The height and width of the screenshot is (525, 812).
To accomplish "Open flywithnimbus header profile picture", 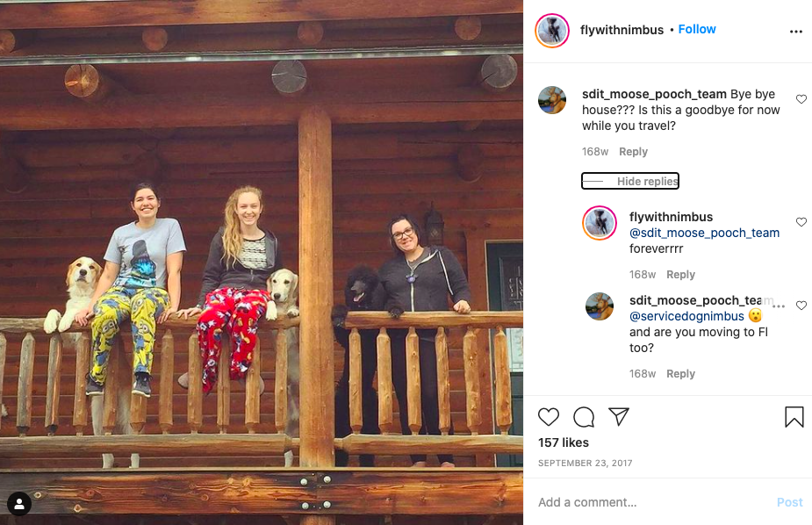I will click(x=552, y=31).
